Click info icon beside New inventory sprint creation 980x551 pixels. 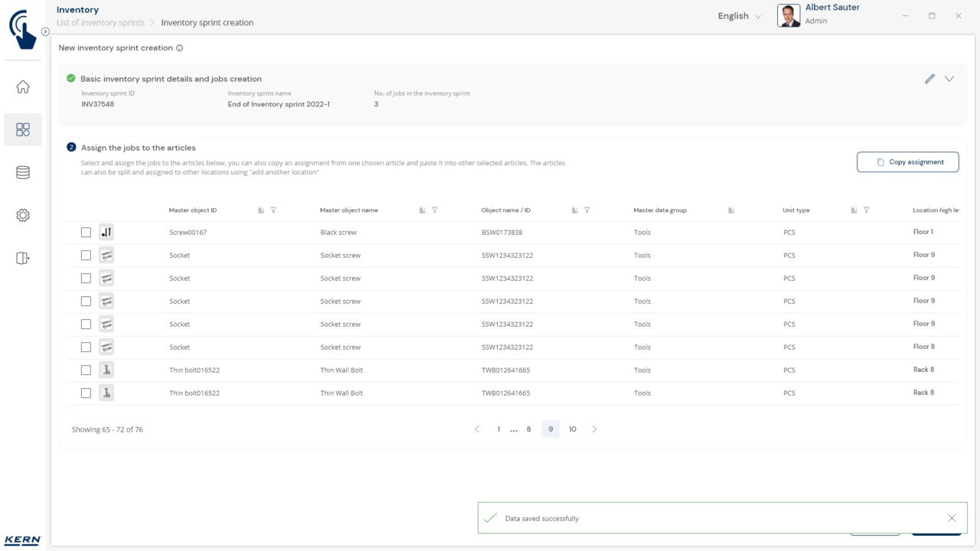180,48
